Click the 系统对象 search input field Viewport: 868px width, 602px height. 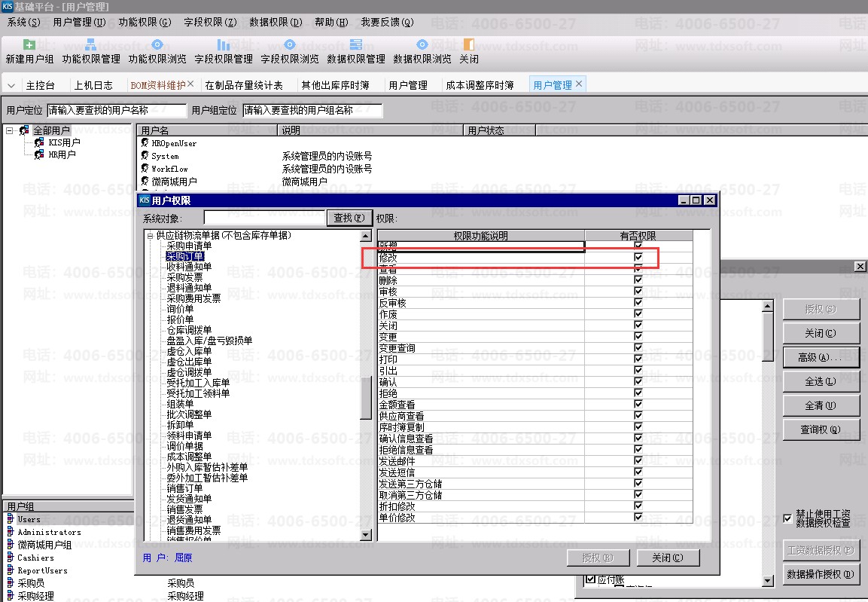point(264,218)
